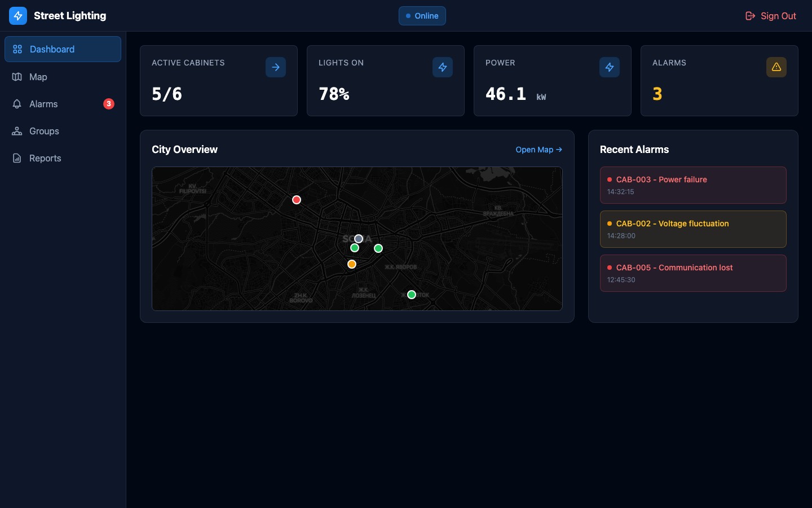Click the gray cabinet marker on the map
The image size is (812, 508).
[x=359, y=239]
